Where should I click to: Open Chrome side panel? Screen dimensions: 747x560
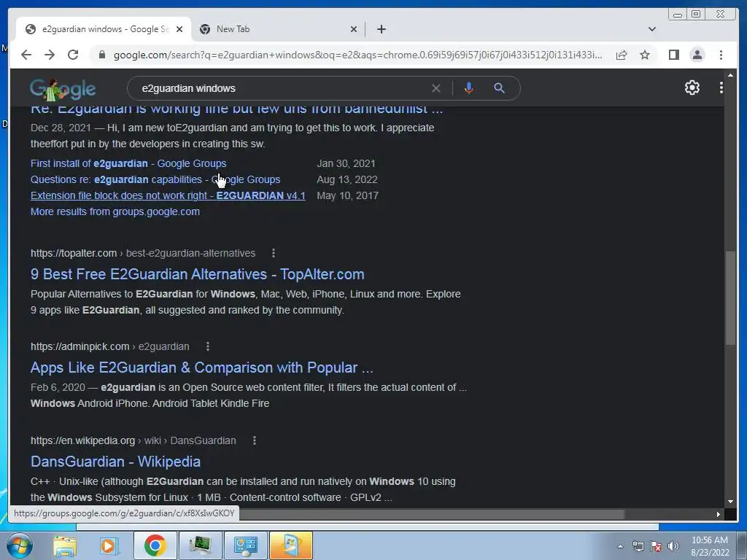[x=673, y=55]
